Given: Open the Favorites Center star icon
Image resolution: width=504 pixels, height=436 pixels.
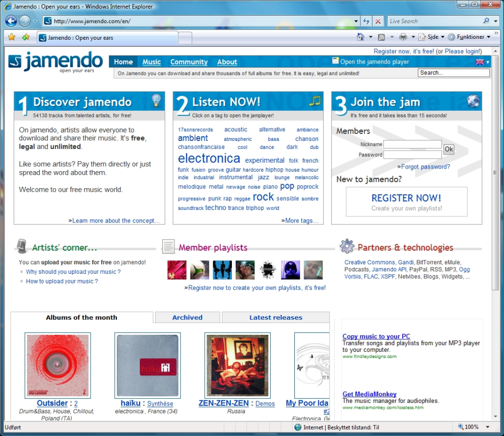Looking at the screenshot, I should 12,37.
